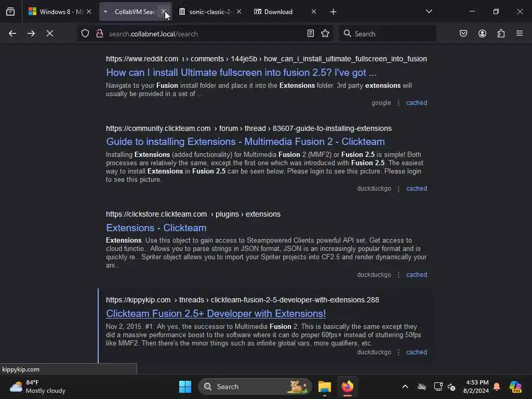Screen dimensions: 532x399
Task: Open the Firefox account icon
Action: (x=482, y=34)
